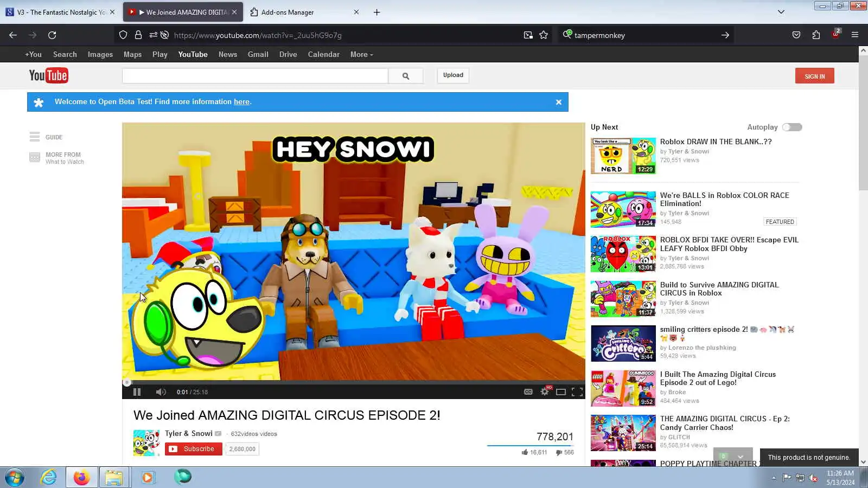Click the dislike thumbs-down icon
Viewport: 868px width, 488px height.
point(559,452)
